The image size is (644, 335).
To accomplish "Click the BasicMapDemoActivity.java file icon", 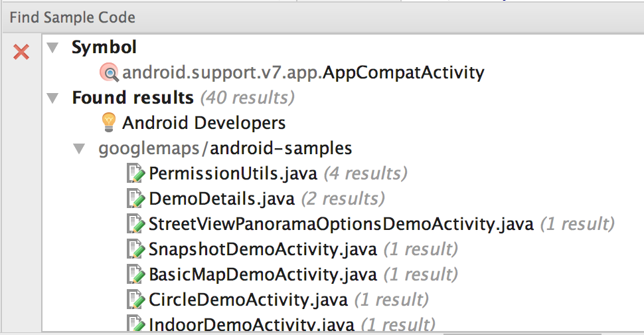I will point(135,274).
